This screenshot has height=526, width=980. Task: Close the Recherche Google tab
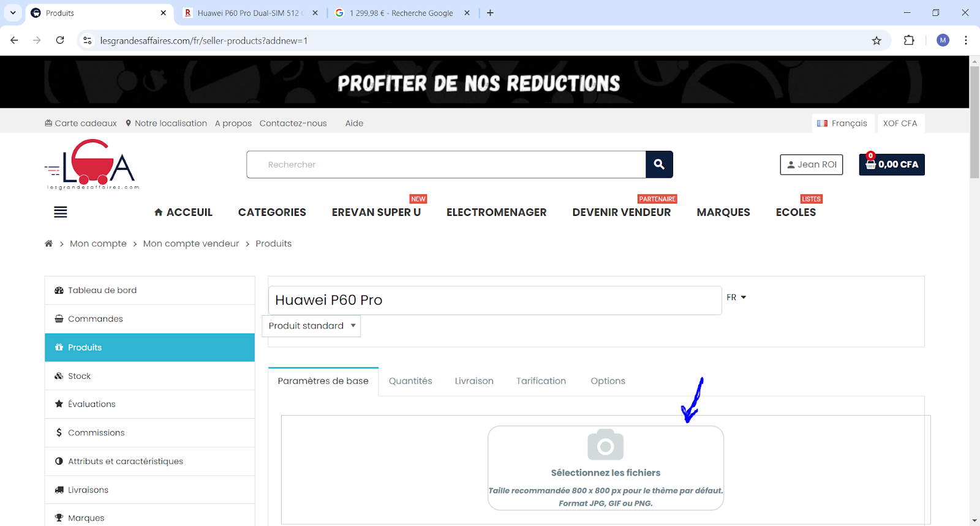point(467,13)
